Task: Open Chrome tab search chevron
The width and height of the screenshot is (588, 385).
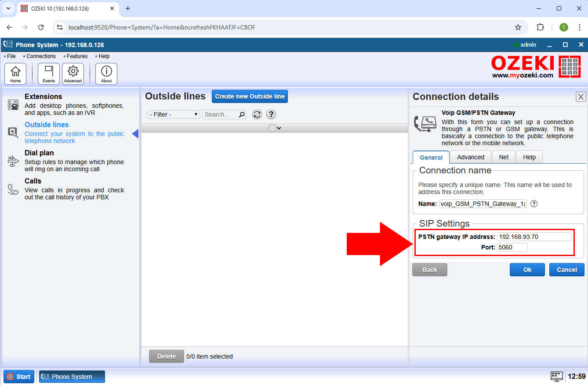Action: [8, 8]
